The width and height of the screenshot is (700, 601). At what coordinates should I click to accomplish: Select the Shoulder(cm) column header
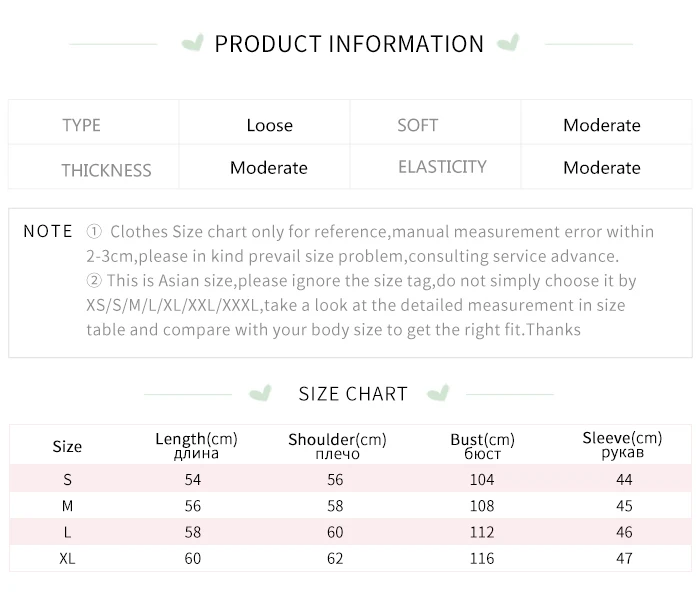(x=338, y=446)
